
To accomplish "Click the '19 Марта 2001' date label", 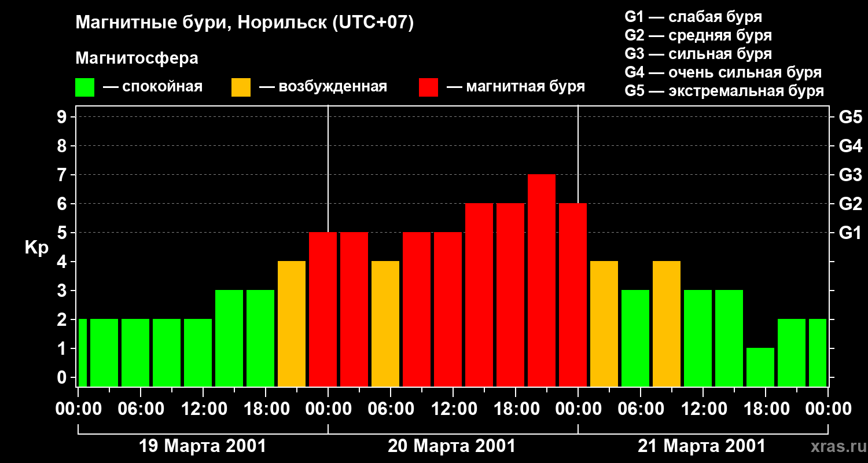I will (203, 446).
